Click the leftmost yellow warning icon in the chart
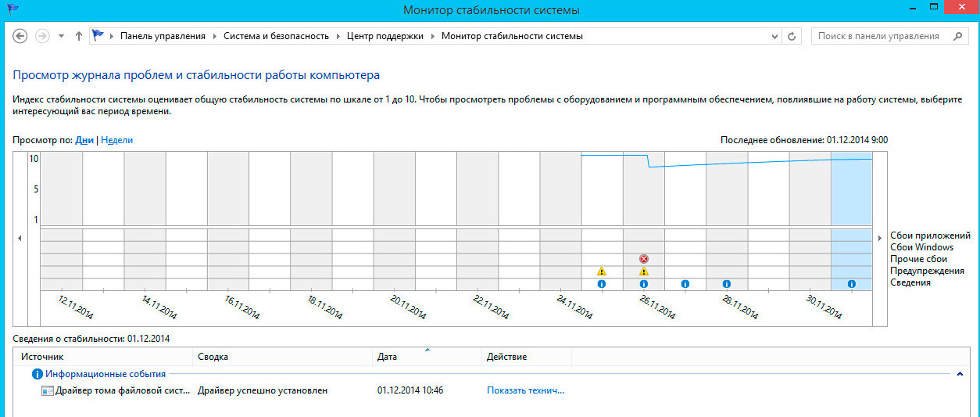Screen dimensions: 980x417 click(x=602, y=271)
